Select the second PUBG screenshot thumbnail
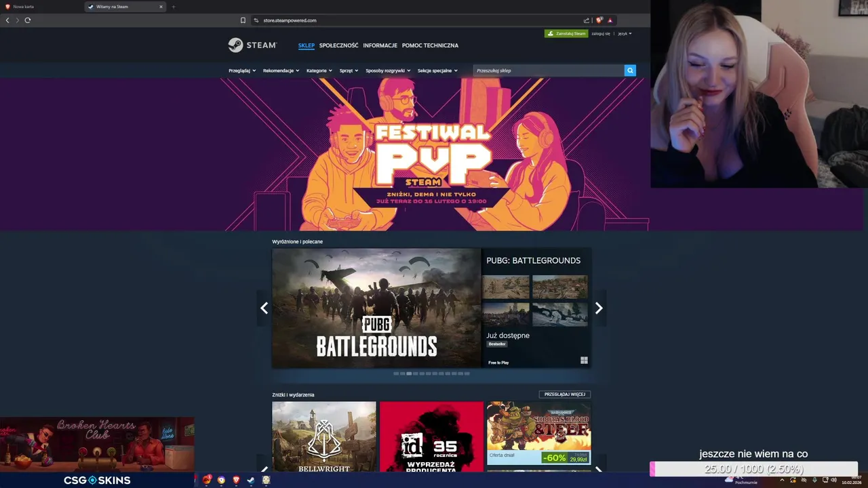The height and width of the screenshot is (488, 868). tap(560, 287)
